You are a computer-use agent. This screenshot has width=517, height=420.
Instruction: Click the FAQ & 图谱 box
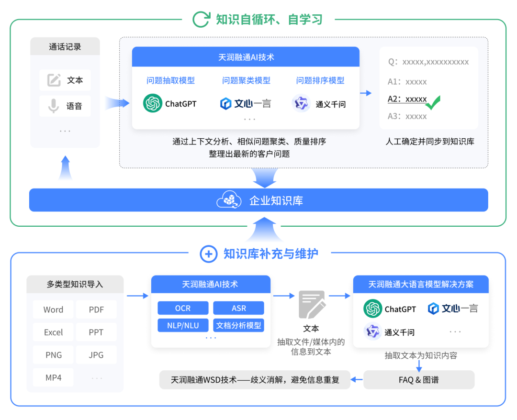pos(419,380)
